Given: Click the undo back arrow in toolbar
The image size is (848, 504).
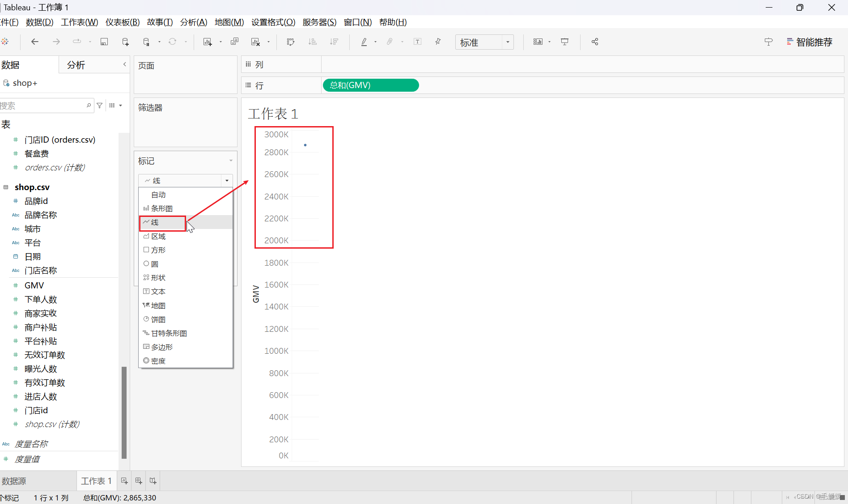Looking at the screenshot, I should tap(34, 42).
